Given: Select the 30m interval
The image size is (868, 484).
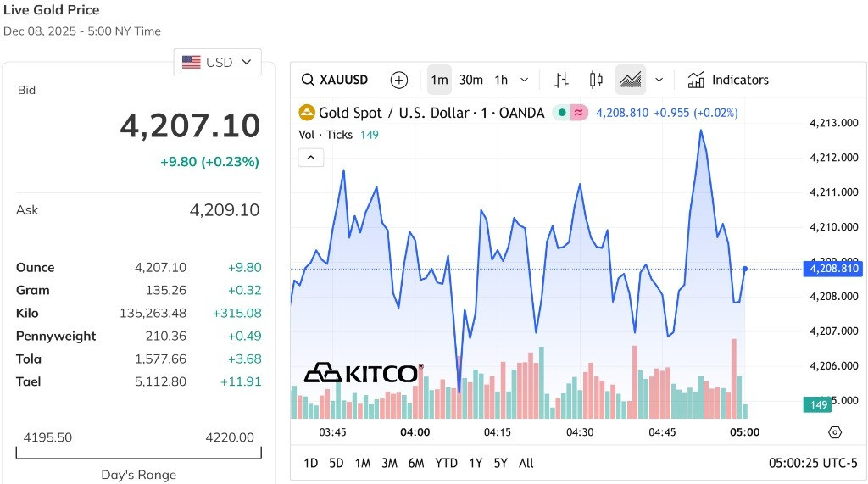Looking at the screenshot, I should click(x=471, y=80).
